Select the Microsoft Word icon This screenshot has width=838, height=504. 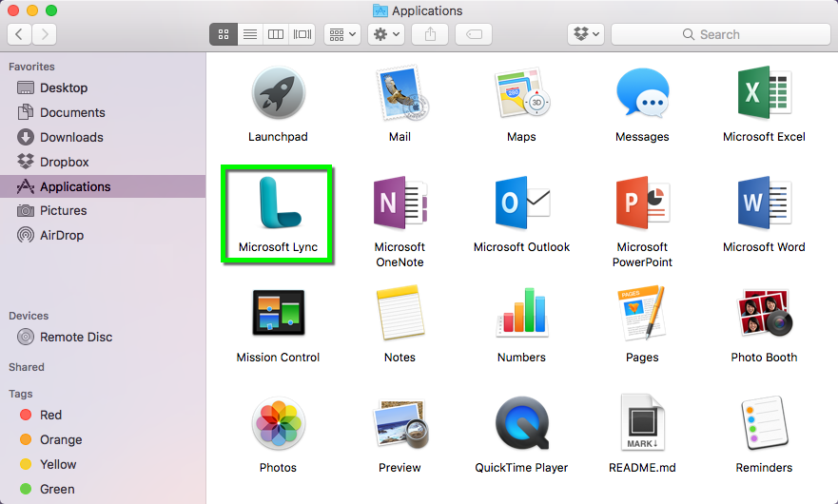(x=764, y=204)
